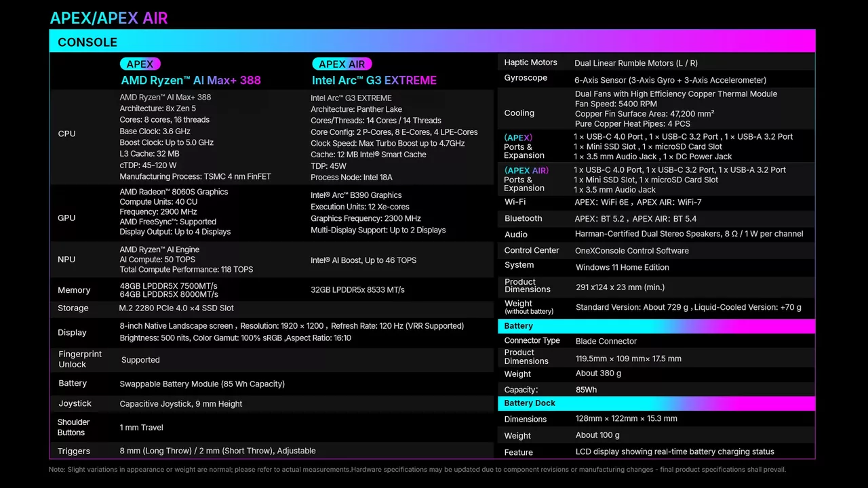
Task: Click the NPU row label
Action: tap(66, 260)
